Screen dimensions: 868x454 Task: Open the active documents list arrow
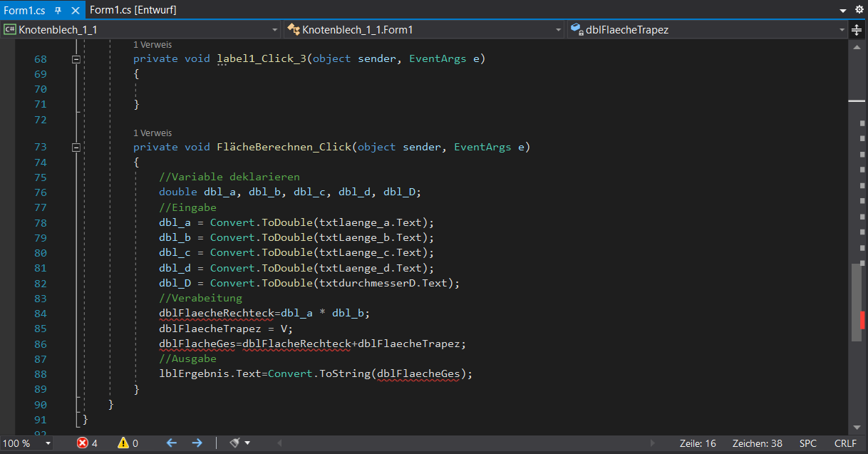(842, 10)
